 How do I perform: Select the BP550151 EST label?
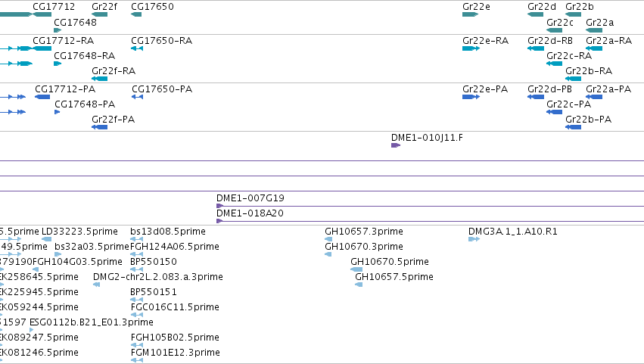(154, 292)
